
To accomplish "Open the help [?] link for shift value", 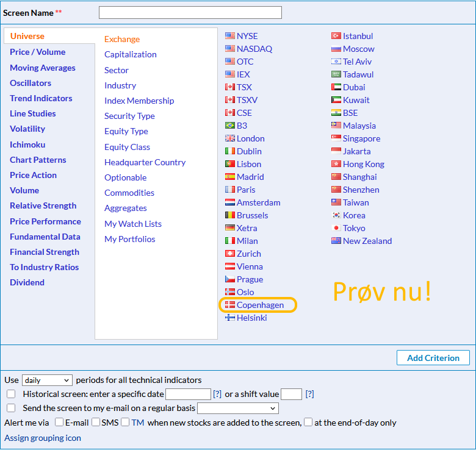I will [x=309, y=394].
